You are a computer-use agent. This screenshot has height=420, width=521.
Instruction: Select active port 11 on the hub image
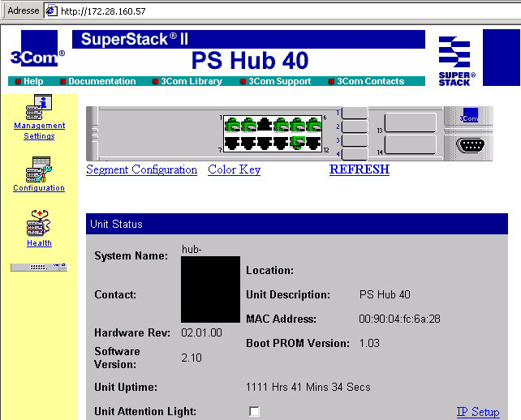[x=297, y=143]
